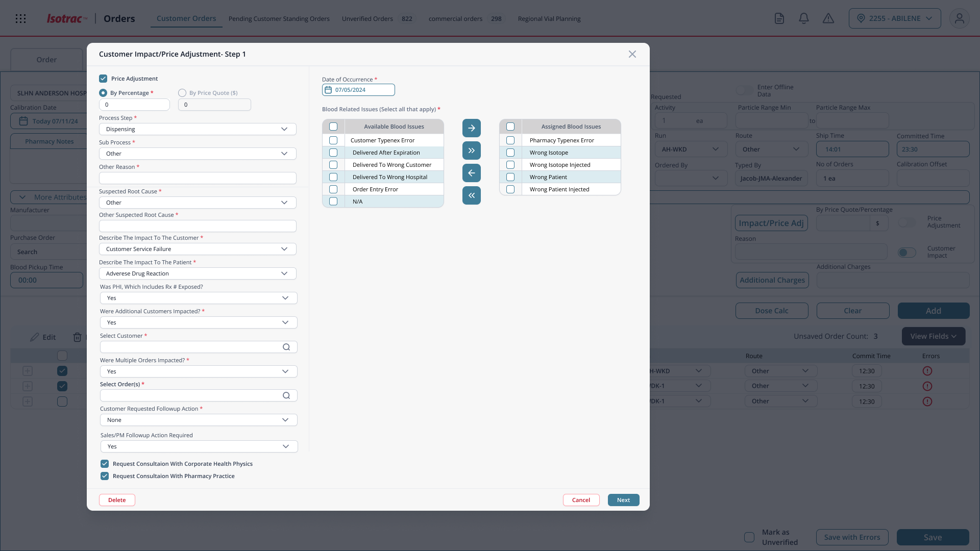Screen dimensions: 980x551
Task: Open the app grid launcher icon
Action: click(21, 18)
